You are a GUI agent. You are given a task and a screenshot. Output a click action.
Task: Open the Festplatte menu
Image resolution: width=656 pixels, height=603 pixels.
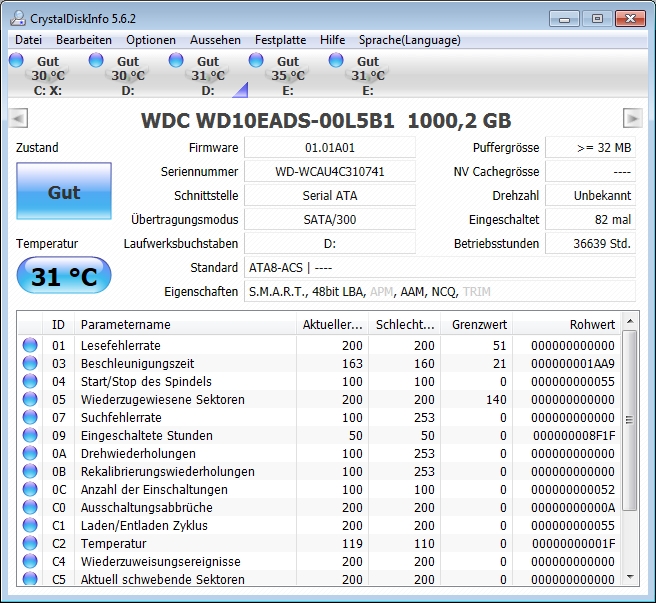(280, 40)
